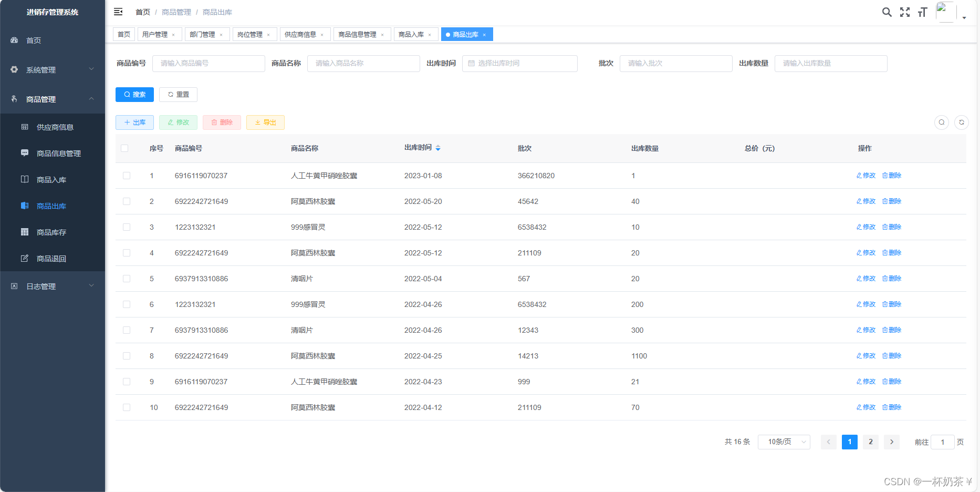Click the 商品入库 book icon
This screenshot has width=980, height=492.
25,179
